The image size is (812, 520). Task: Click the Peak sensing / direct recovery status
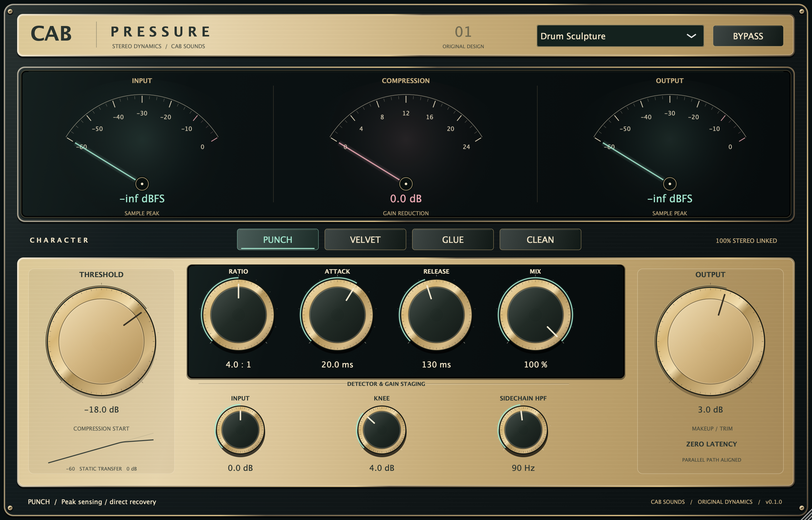point(108,502)
